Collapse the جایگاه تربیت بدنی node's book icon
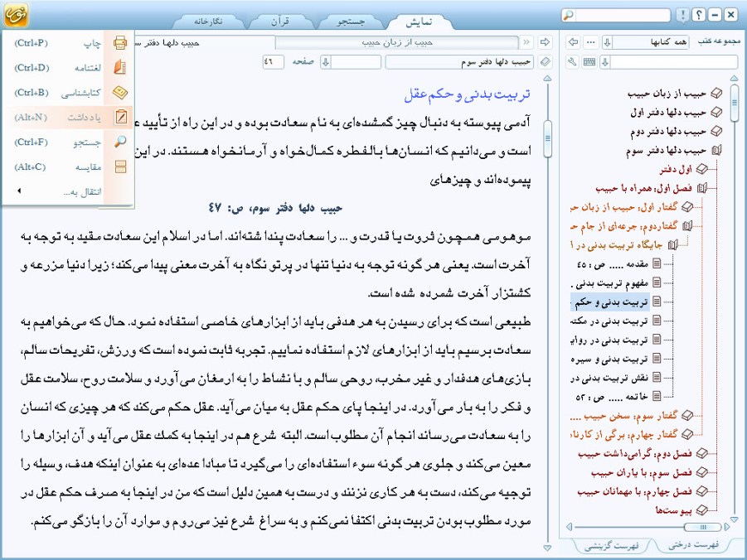The height and width of the screenshot is (560, 747). pyautogui.click(x=672, y=244)
